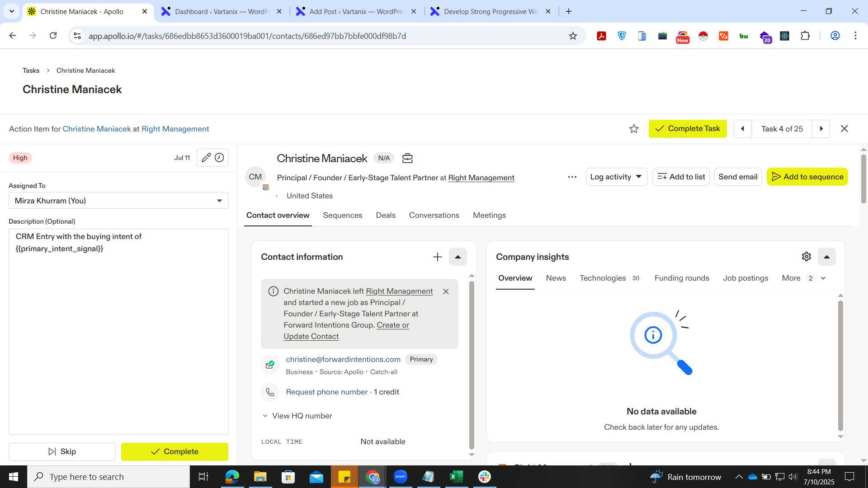Add contact information with plus icon
868x488 pixels.
click(x=437, y=257)
